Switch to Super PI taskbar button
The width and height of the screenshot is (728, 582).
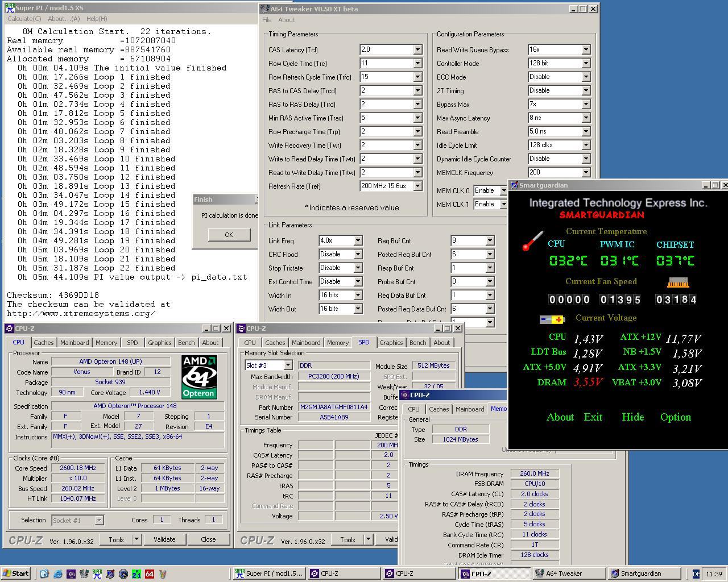(x=269, y=573)
